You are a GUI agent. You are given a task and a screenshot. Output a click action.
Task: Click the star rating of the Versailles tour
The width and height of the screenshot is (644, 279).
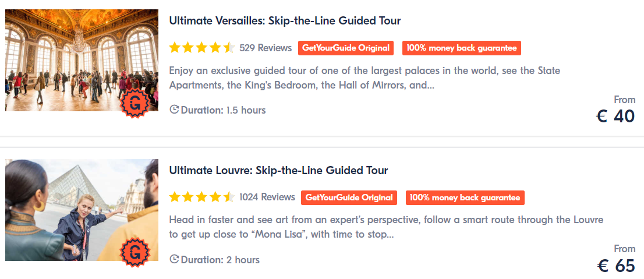pos(202,48)
